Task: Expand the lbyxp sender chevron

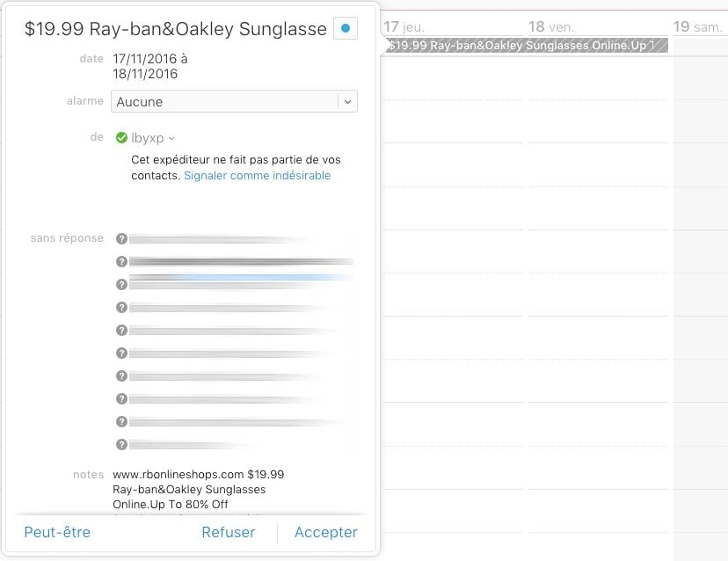Action: [x=171, y=138]
